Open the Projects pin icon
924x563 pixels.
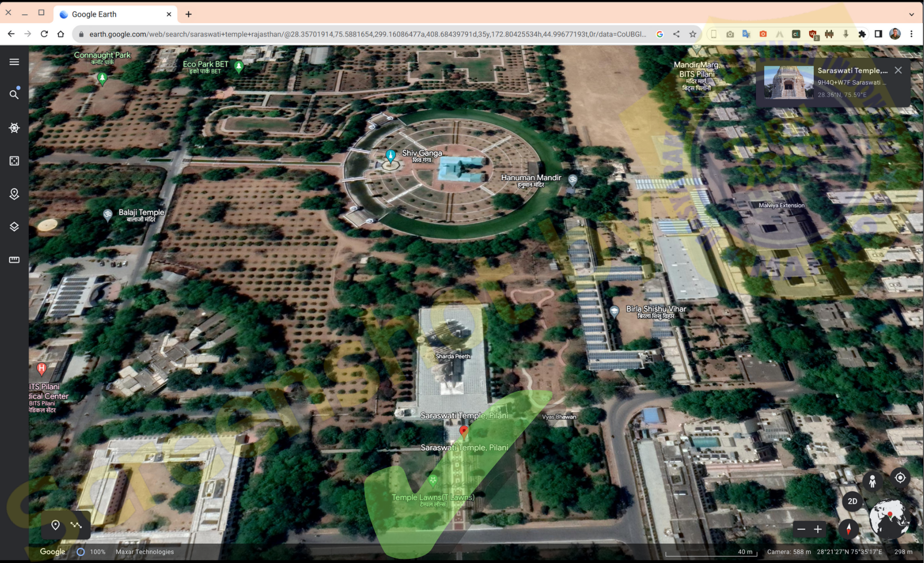(x=14, y=194)
